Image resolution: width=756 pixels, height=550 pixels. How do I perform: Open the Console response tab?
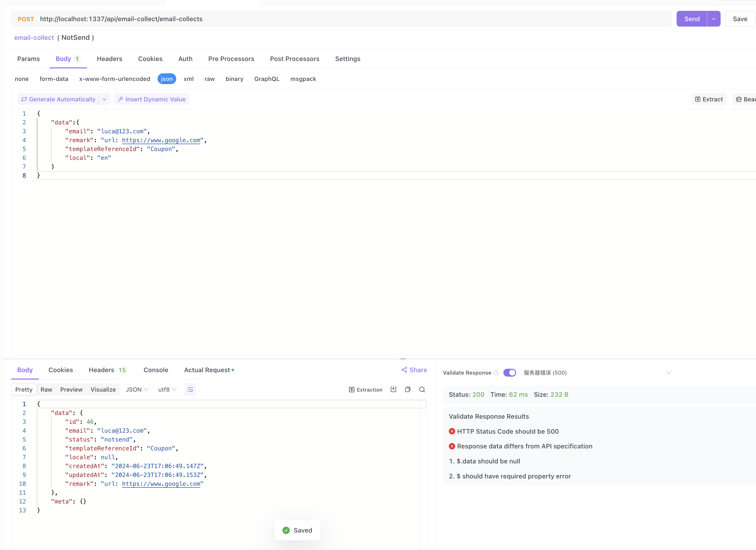pos(156,370)
